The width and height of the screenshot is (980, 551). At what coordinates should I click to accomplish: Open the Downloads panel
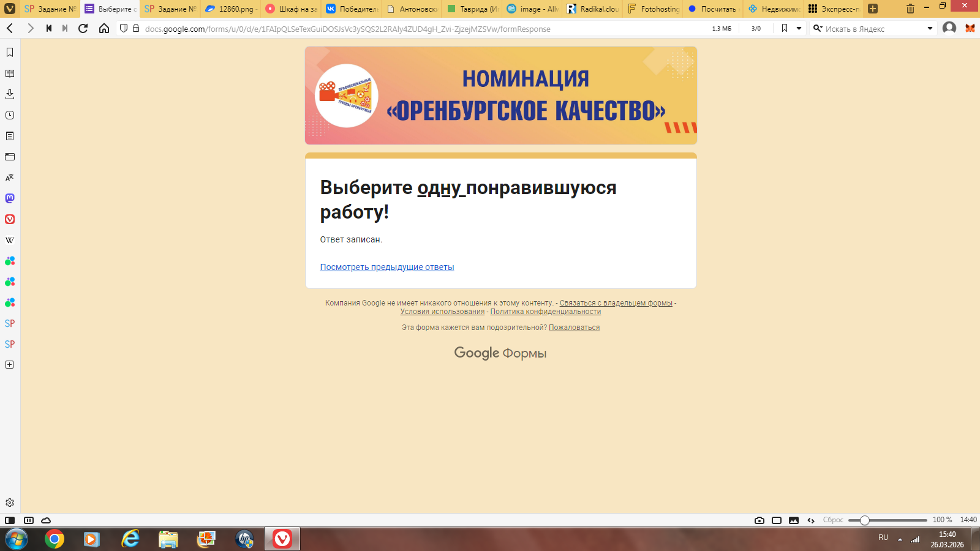point(10,94)
